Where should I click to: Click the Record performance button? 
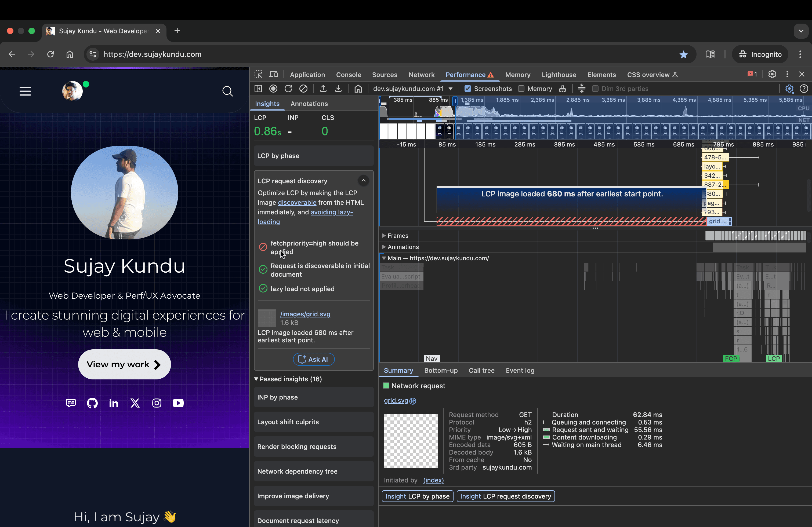(273, 89)
